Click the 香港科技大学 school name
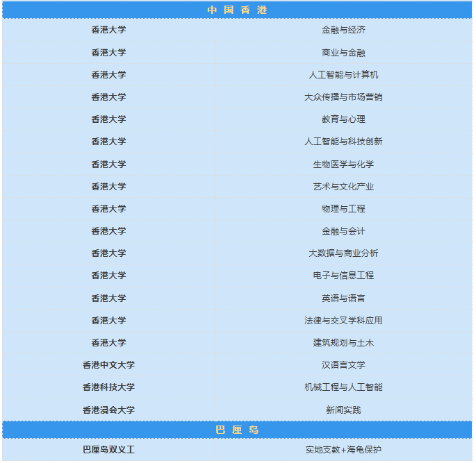The width and height of the screenshot is (476, 463). 108,387
